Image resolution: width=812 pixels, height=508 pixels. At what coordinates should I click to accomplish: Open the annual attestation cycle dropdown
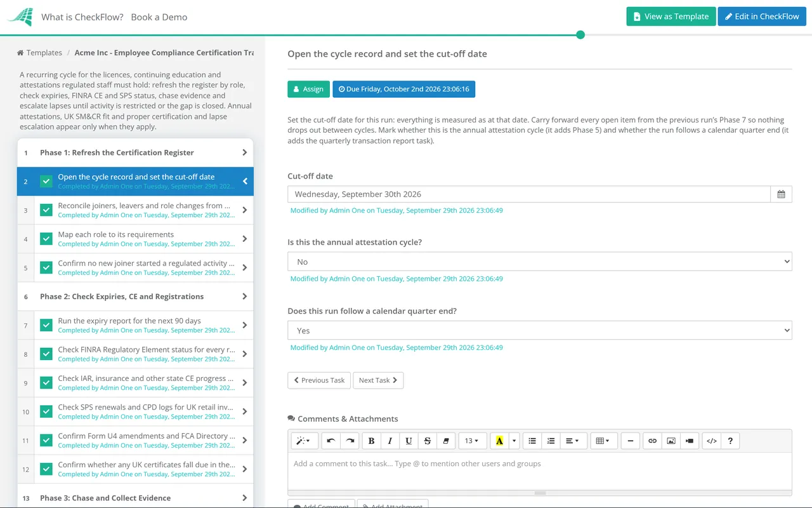click(x=540, y=262)
